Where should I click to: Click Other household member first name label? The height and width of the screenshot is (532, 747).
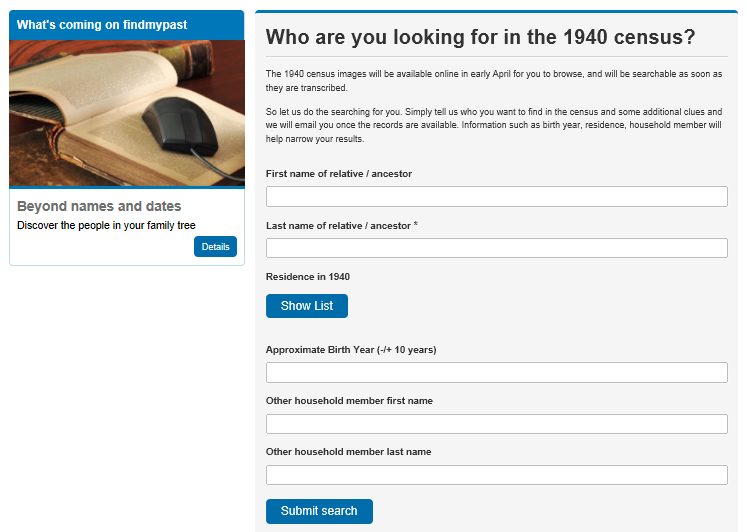point(349,401)
